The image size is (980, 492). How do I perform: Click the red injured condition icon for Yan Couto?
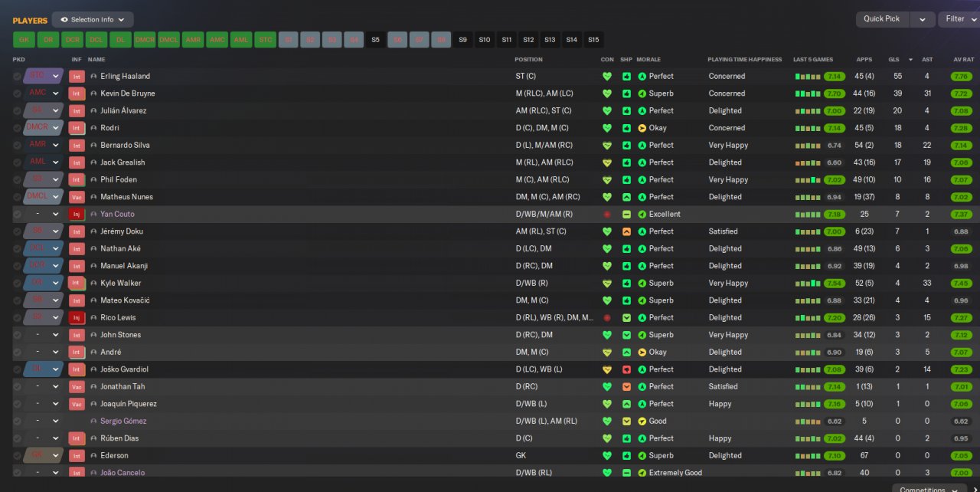coord(607,214)
